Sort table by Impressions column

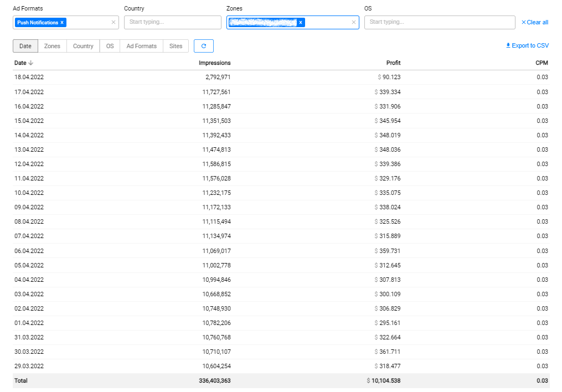point(215,63)
